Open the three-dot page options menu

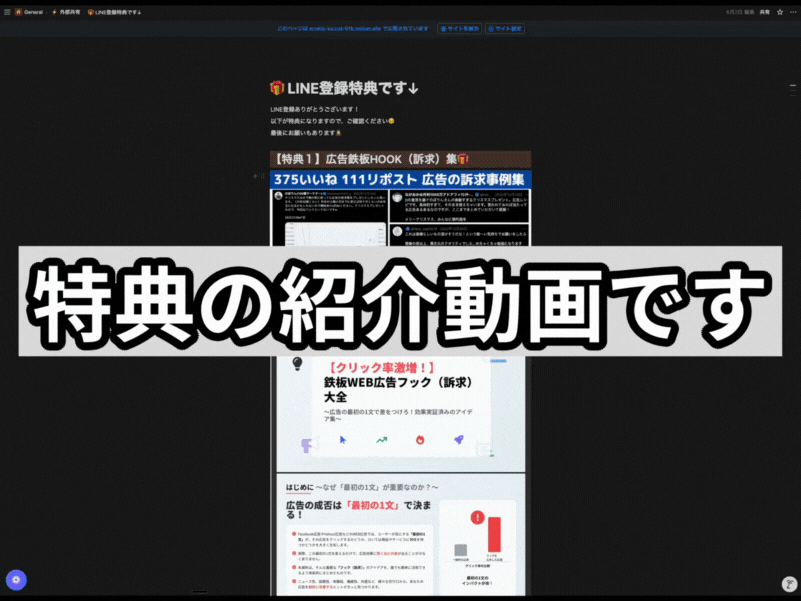(x=793, y=12)
